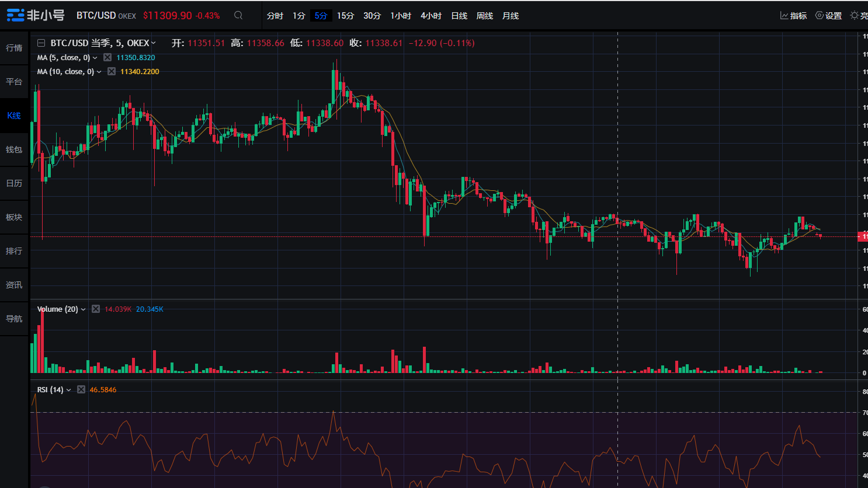Open the chart 设置 settings

pyautogui.click(x=829, y=16)
